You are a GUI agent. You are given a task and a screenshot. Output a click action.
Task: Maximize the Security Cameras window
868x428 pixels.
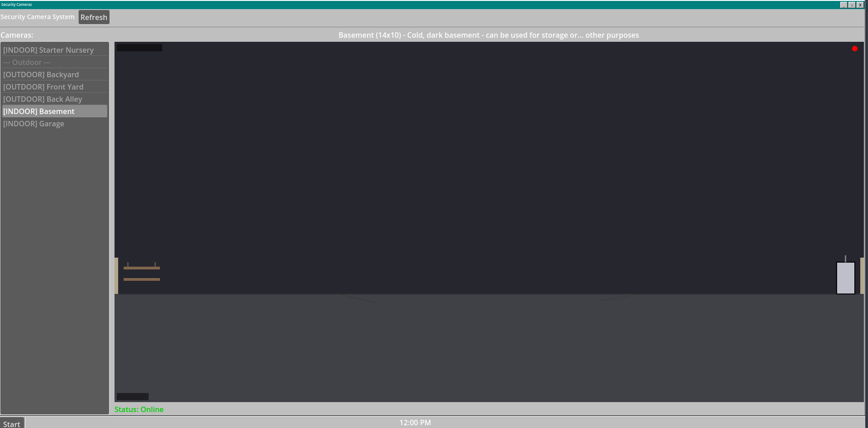click(852, 5)
